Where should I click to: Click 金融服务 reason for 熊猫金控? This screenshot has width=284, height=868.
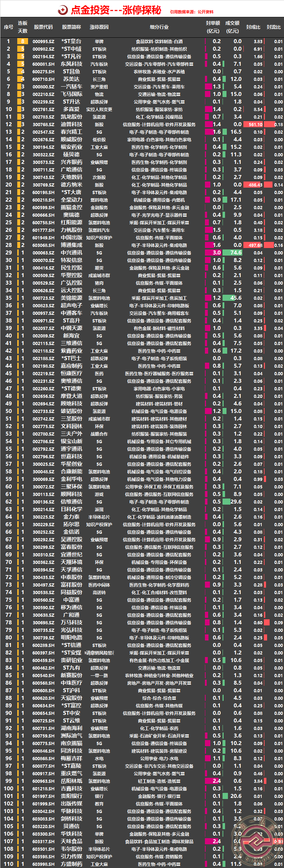(x=99, y=207)
